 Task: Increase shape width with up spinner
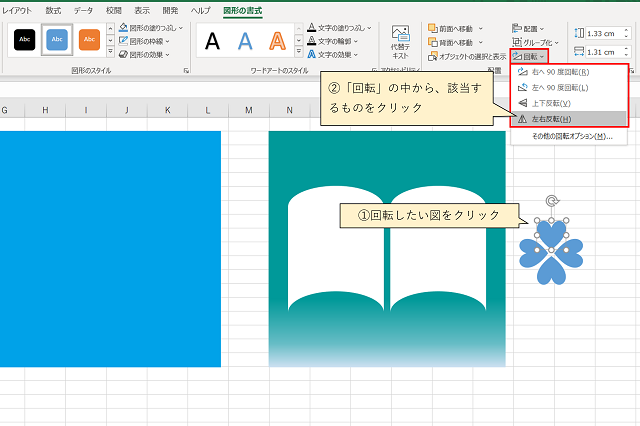point(626,49)
